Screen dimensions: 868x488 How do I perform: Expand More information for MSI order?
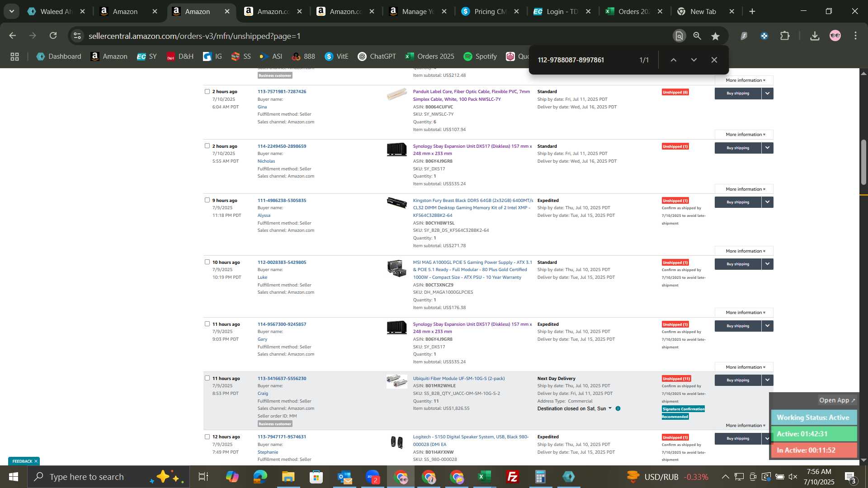pyautogui.click(x=744, y=313)
